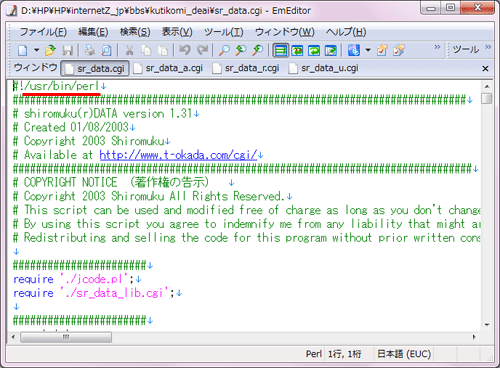Click the configuration properties icon
The image size is (500, 368).
[x=354, y=50]
